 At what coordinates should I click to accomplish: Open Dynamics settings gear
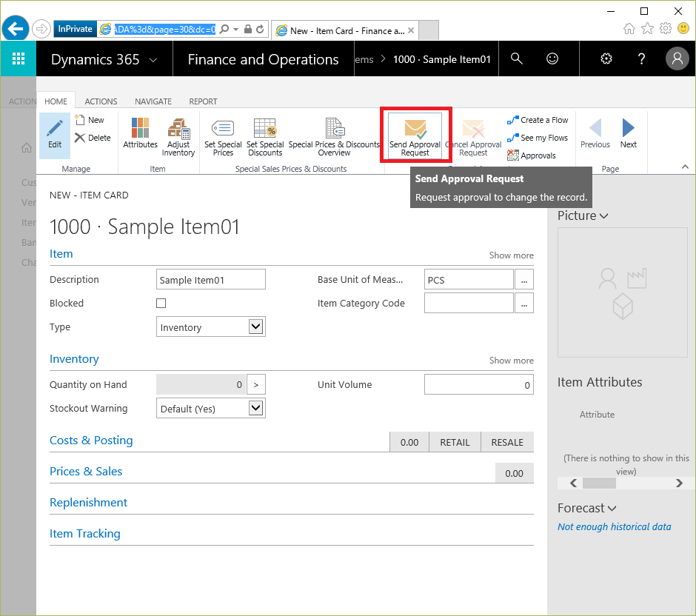(x=606, y=58)
